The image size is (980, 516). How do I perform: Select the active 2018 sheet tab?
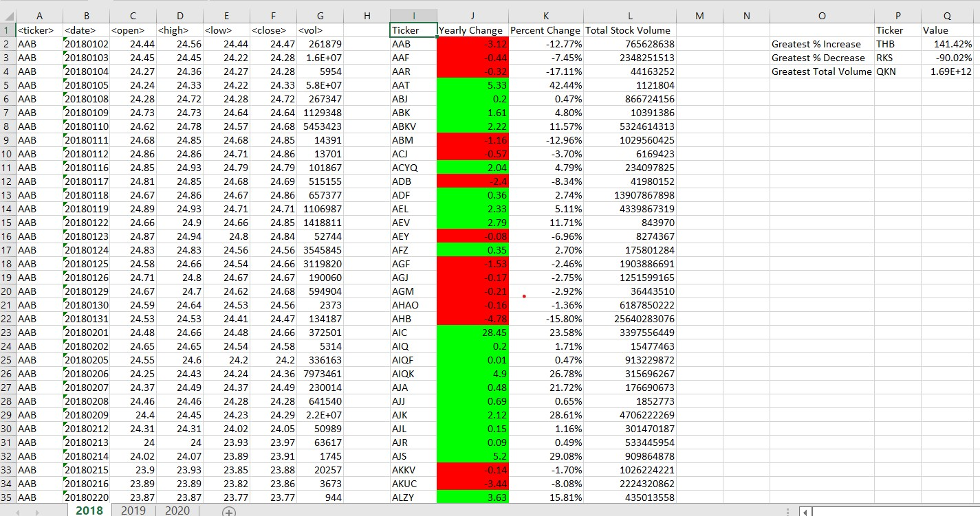pos(88,511)
